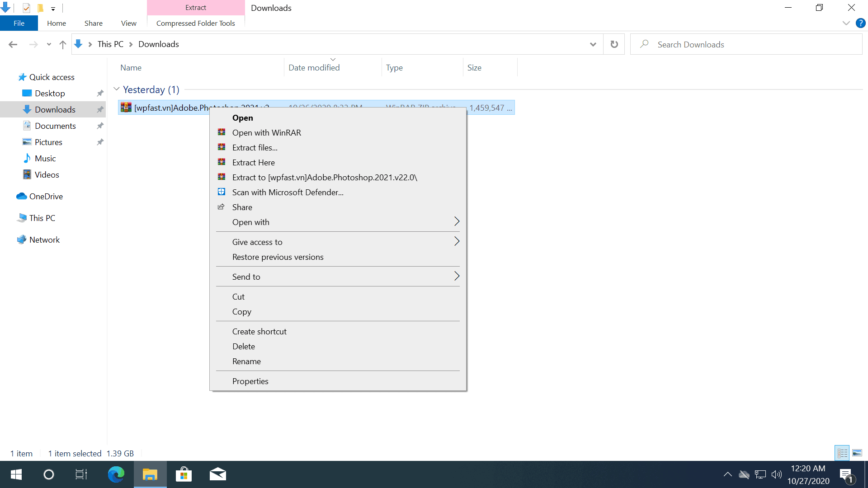Open the Help question mark icon
Image resolution: width=868 pixels, height=488 pixels.
pos(861,23)
